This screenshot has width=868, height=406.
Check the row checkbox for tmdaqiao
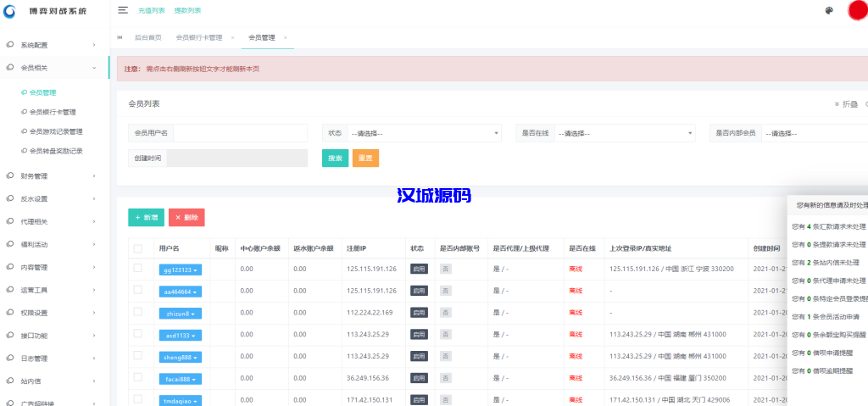tap(138, 399)
